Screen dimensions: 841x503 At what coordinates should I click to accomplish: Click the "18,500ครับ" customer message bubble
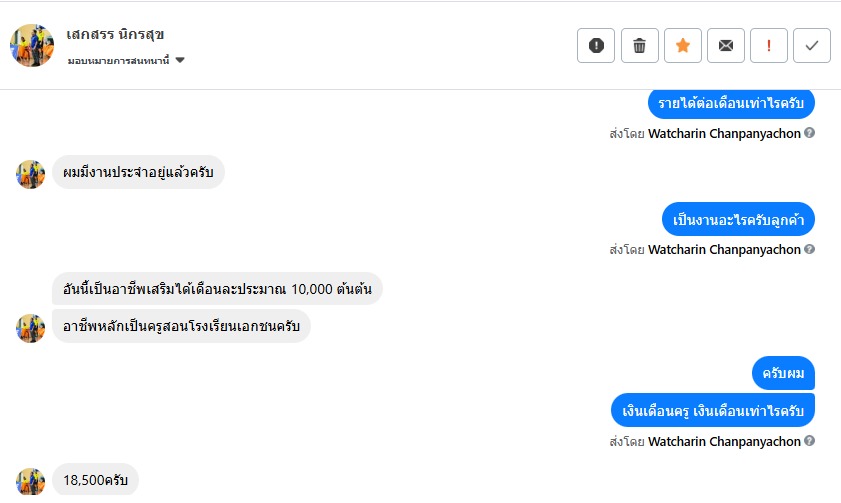[x=95, y=481]
